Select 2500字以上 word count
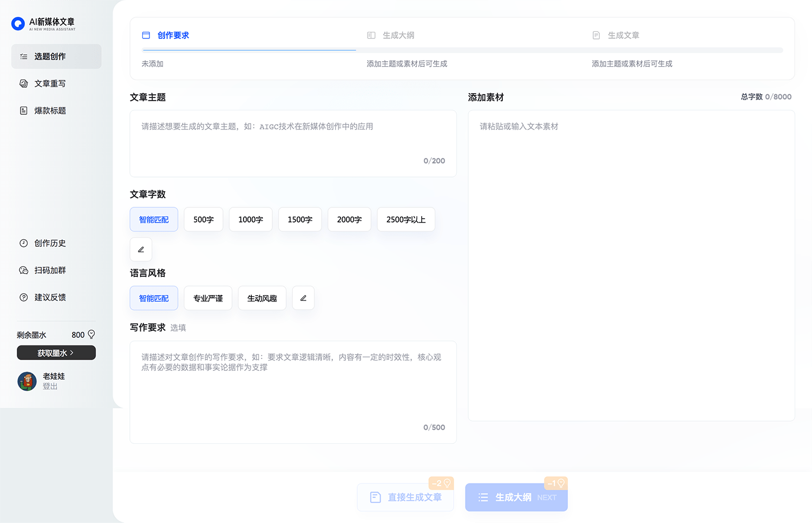This screenshot has height=523, width=812. pyautogui.click(x=406, y=219)
